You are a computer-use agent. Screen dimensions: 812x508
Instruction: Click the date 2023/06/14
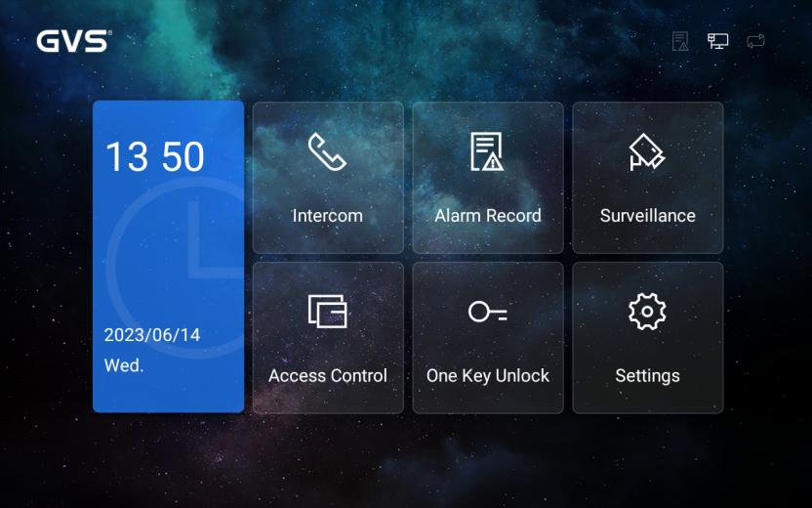coord(151,335)
